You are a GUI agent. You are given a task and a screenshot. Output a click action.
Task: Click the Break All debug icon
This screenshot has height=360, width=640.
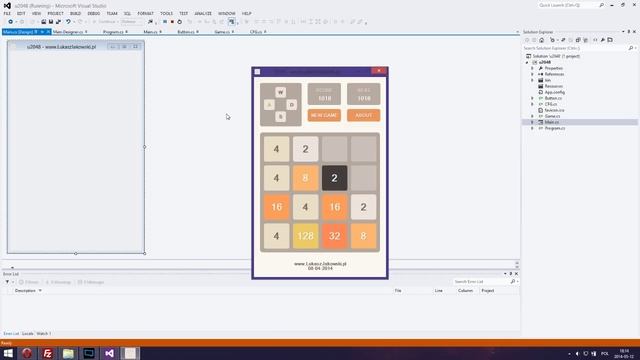(x=165, y=22)
